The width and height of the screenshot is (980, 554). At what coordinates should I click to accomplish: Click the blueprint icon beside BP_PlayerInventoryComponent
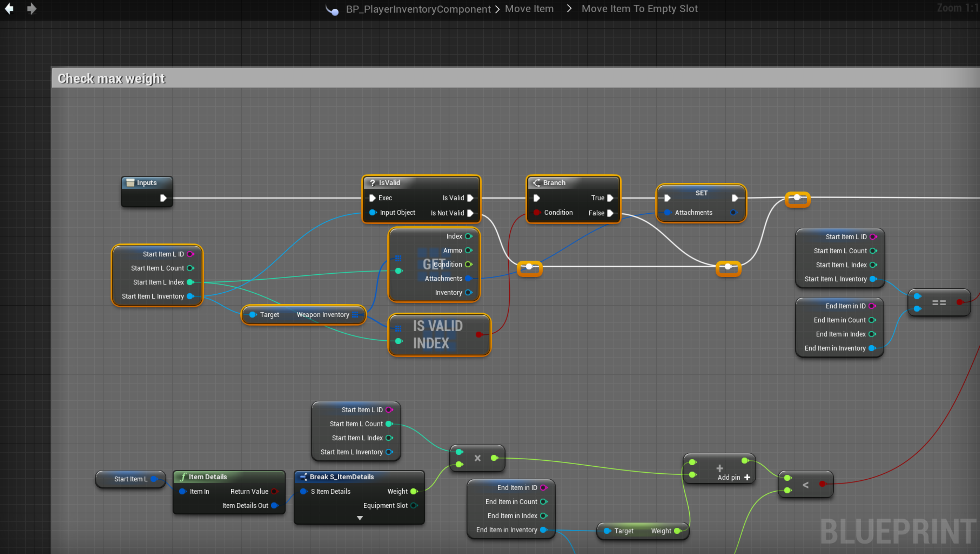(332, 9)
